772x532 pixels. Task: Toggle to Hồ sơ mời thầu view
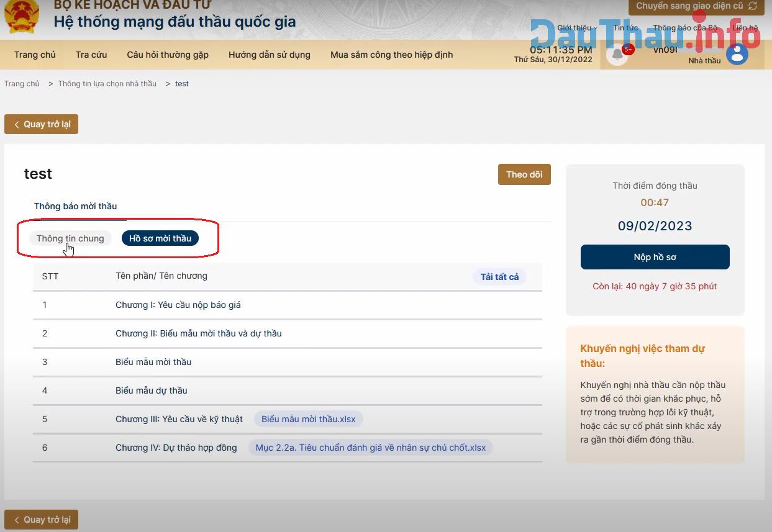(x=160, y=238)
